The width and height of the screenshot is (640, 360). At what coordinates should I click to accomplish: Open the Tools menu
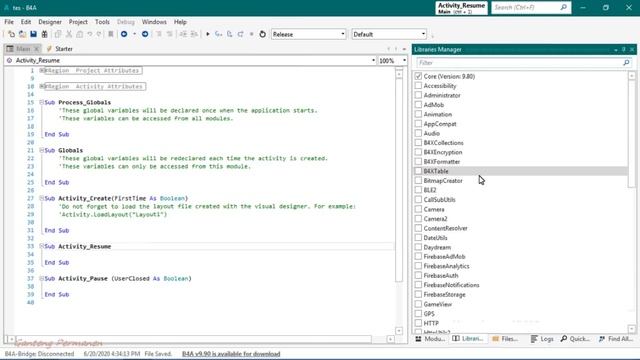point(102,22)
